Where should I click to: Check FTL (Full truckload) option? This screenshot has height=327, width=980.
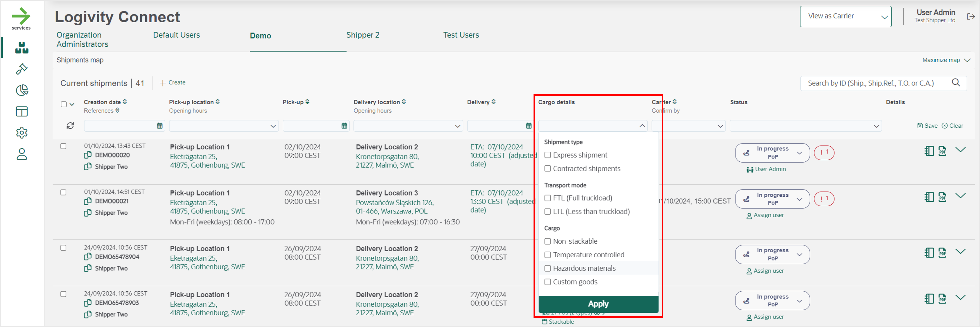[x=547, y=198]
